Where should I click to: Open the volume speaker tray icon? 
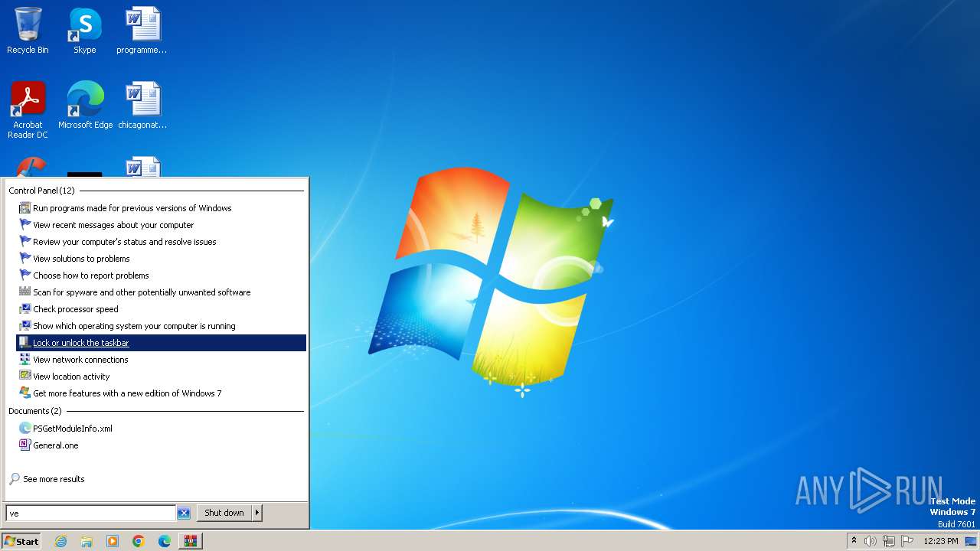coord(871,541)
